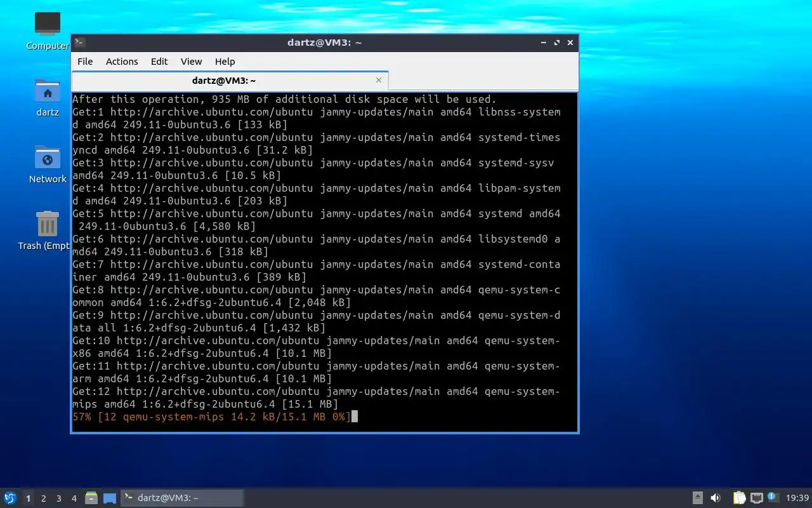The height and width of the screenshot is (508, 812).
Task: Open the Edit menu
Action: click(x=159, y=62)
